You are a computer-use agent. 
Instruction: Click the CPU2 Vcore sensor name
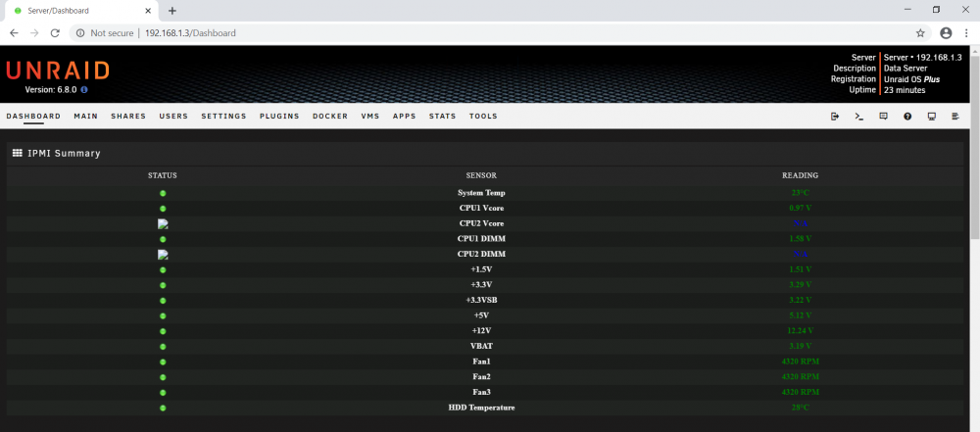481,223
